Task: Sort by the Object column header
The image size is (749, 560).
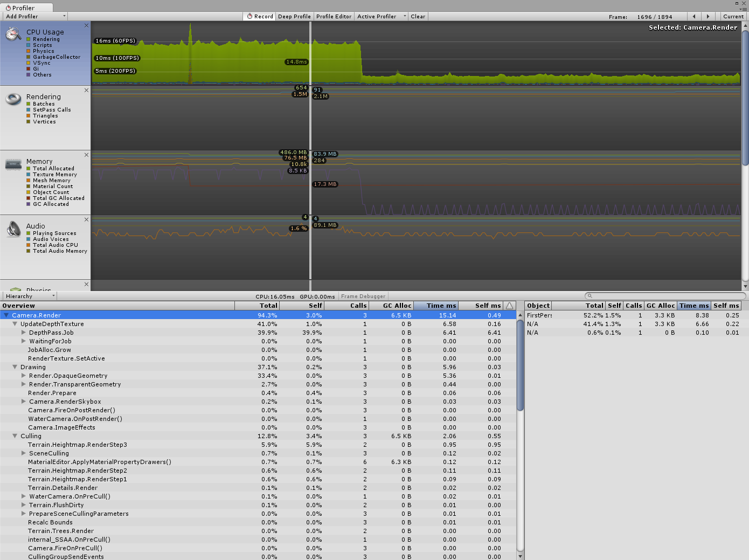Action: click(x=539, y=306)
